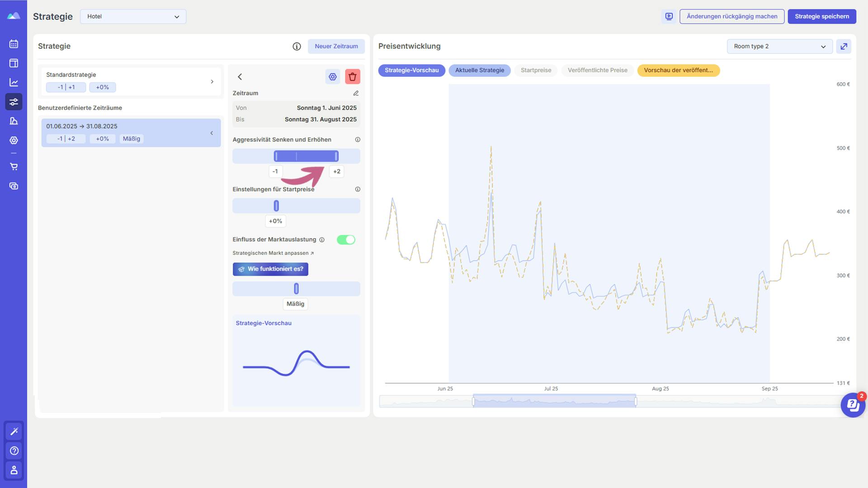Viewport: 868px width, 488px height.
Task: Click the Benutzerdefinierte Zeiträume heading
Action: pos(80,108)
